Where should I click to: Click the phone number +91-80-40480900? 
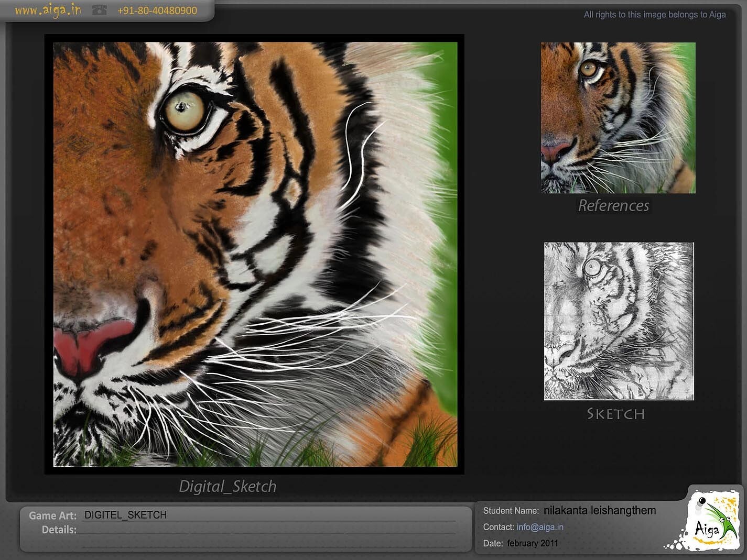157,10
